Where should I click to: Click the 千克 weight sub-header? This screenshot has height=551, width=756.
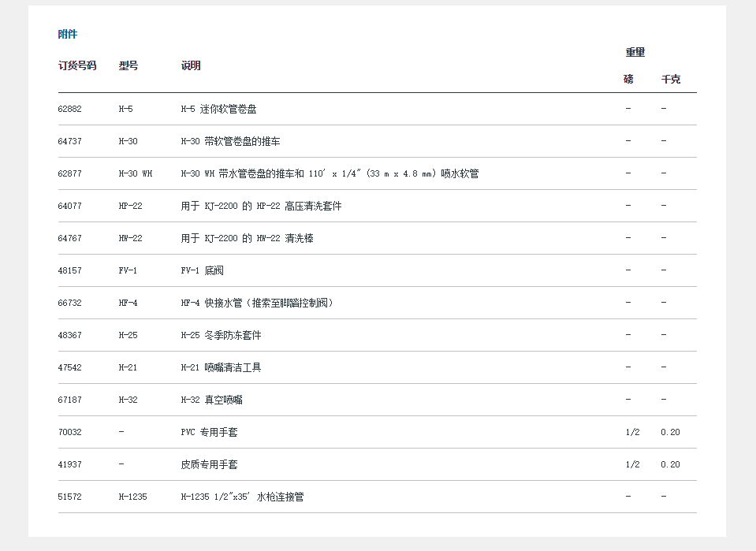point(671,79)
